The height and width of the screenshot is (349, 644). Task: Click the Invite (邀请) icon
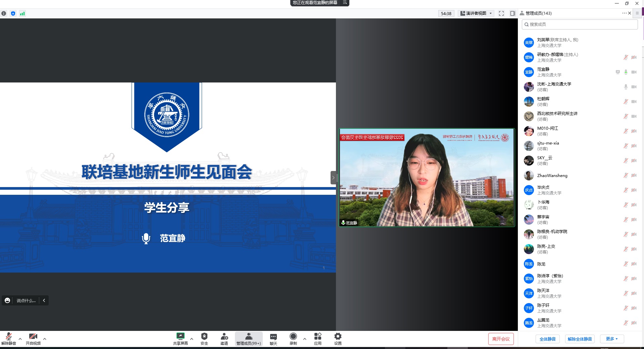pos(224,338)
